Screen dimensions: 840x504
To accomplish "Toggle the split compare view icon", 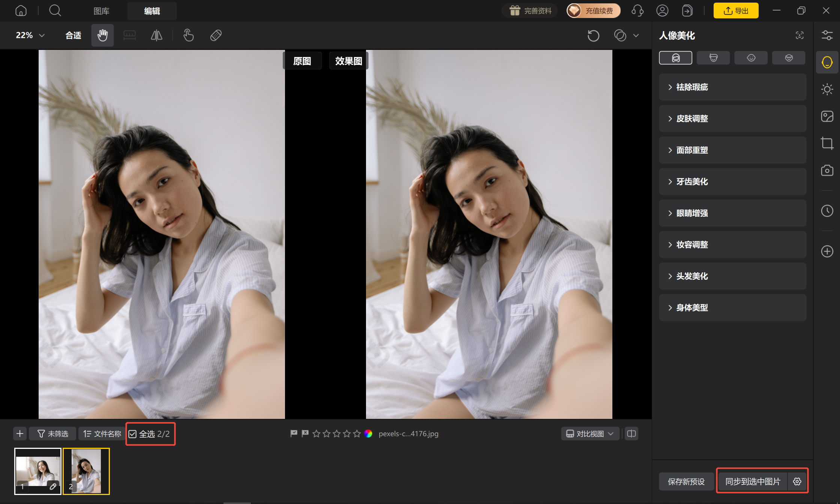I will [631, 433].
